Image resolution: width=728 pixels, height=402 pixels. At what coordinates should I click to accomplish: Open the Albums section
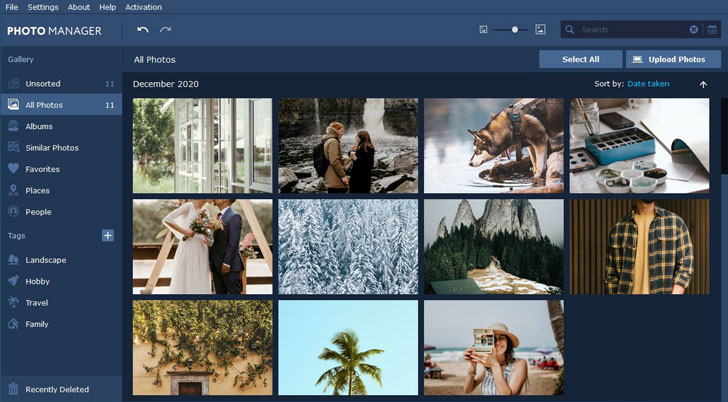pyautogui.click(x=61, y=126)
